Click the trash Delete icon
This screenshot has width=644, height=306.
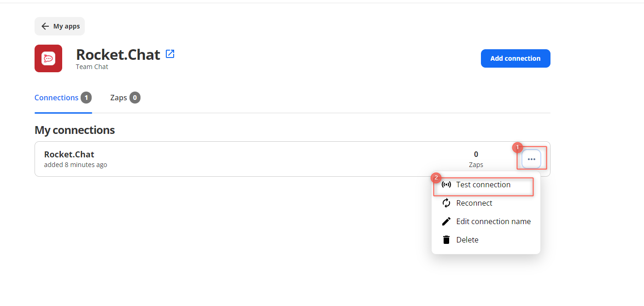pos(446,240)
